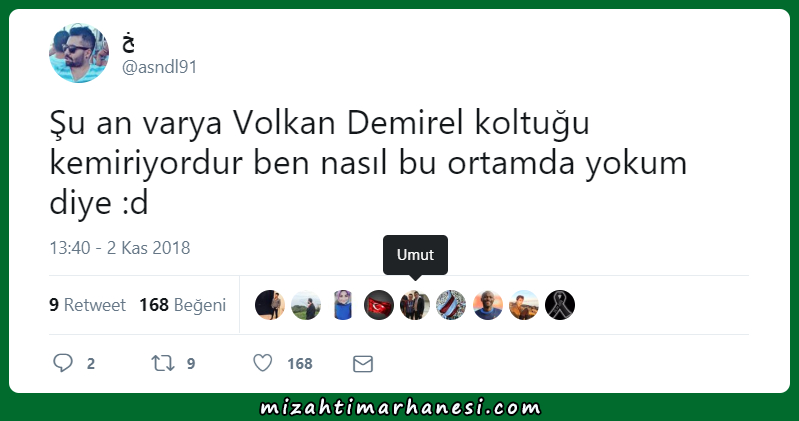
Task: Open the 168 Beğeni likes list
Action: [x=182, y=305]
